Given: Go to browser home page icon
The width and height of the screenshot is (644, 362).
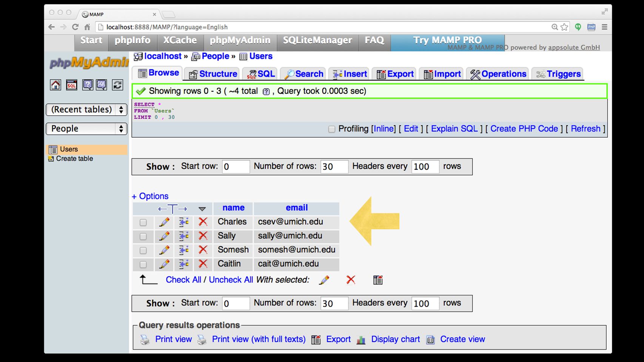Looking at the screenshot, I should (x=87, y=27).
